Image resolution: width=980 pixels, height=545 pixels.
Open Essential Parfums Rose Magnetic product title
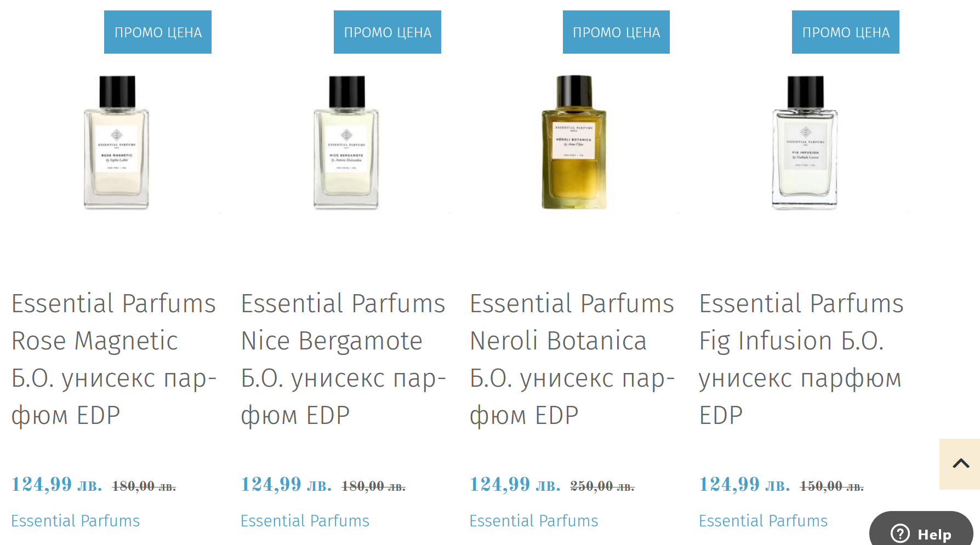(x=114, y=359)
